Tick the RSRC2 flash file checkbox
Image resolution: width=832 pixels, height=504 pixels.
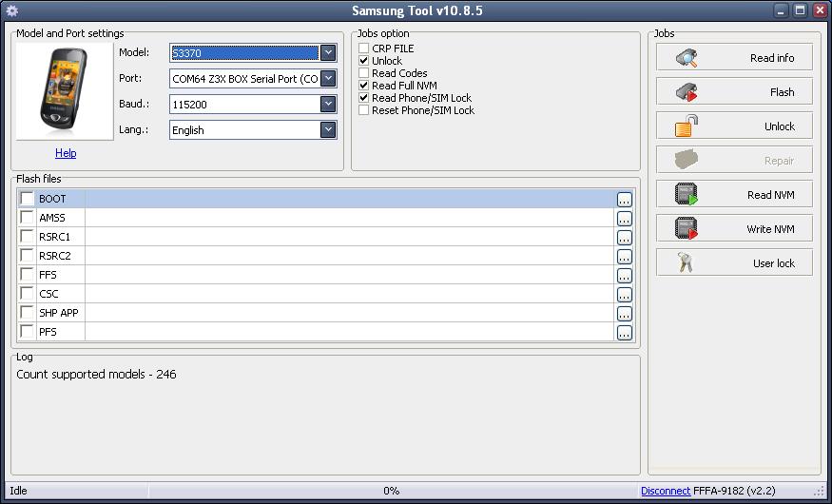point(27,255)
